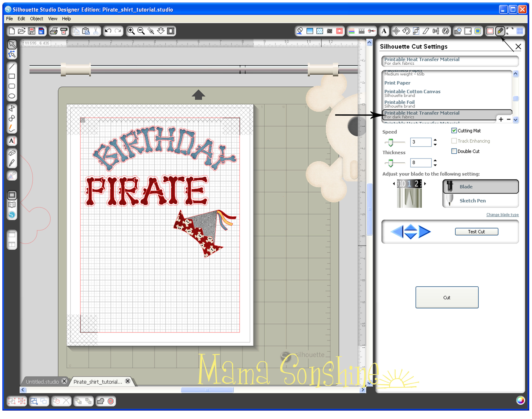Viewport: 532px width, 419px height.
Task: Open the Cut Settings toolbar icon
Action: coord(500,31)
